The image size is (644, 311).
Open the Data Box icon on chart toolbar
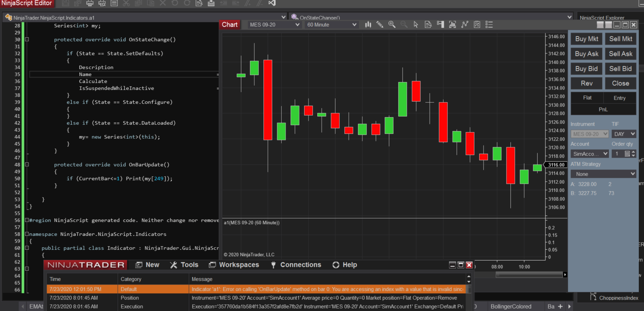tap(428, 25)
